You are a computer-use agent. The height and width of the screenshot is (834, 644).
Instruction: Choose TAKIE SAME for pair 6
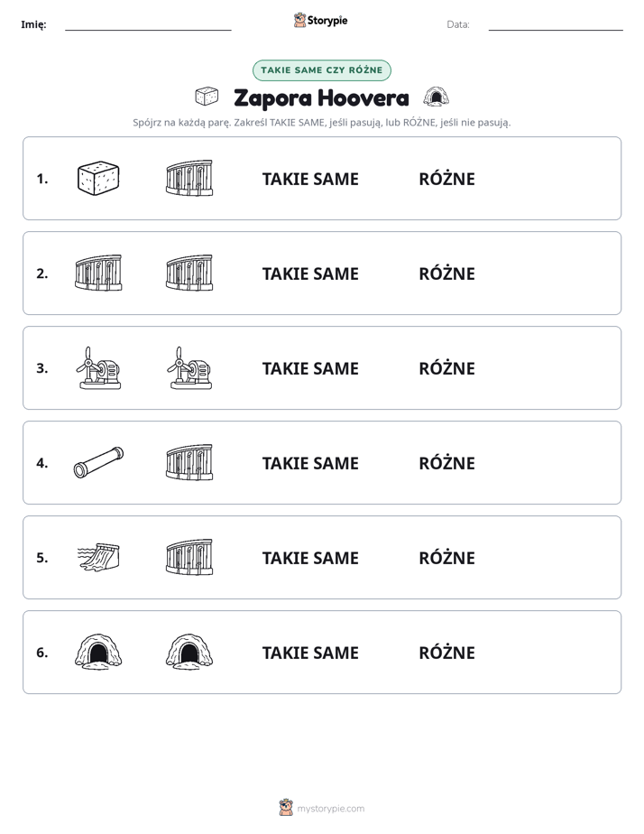click(x=310, y=652)
